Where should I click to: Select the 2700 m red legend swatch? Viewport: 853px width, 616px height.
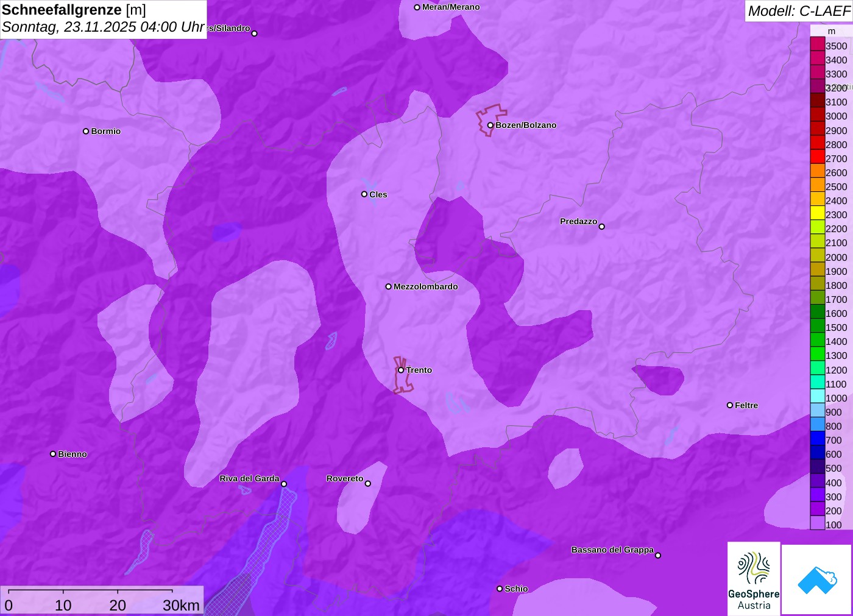coord(817,157)
